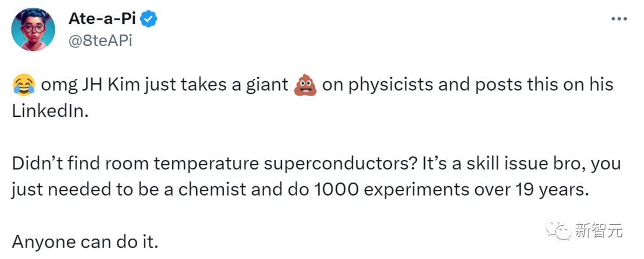
Task: Click the poop emoji in tweet
Action: pos(305,85)
